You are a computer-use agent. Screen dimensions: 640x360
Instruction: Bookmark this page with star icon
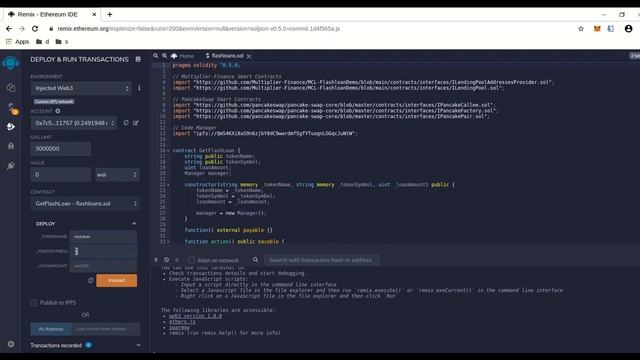point(581,29)
